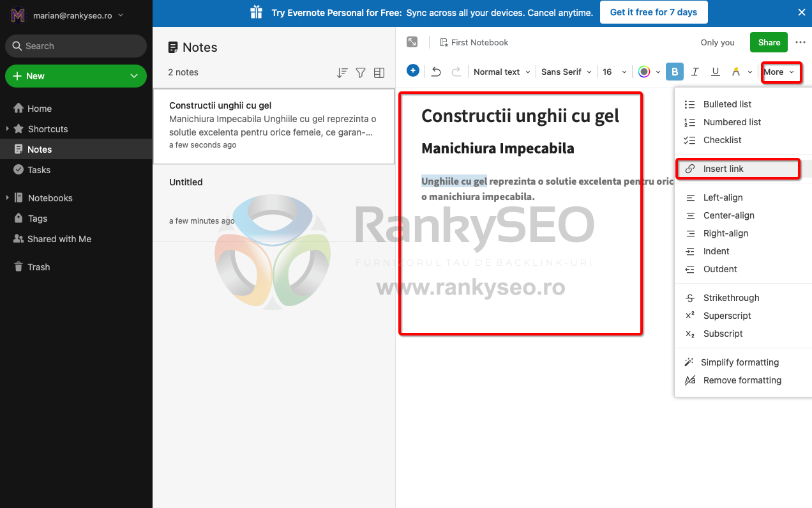The width and height of the screenshot is (812, 508).
Task: Click the note options three-dot icon
Action: 801,42
